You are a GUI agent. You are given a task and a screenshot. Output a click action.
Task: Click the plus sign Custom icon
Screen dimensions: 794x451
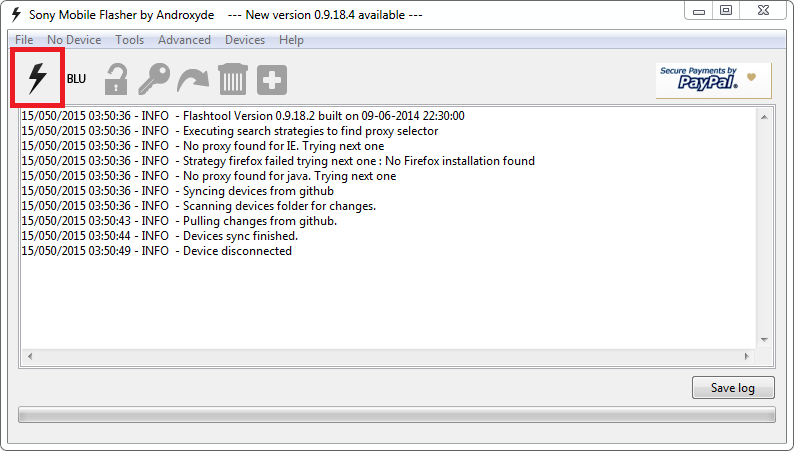click(x=272, y=79)
